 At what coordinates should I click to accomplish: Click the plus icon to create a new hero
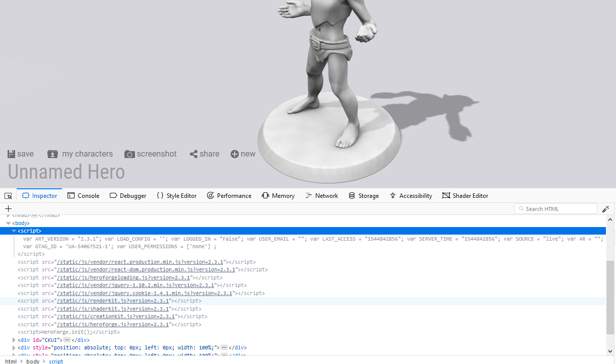pos(233,154)
